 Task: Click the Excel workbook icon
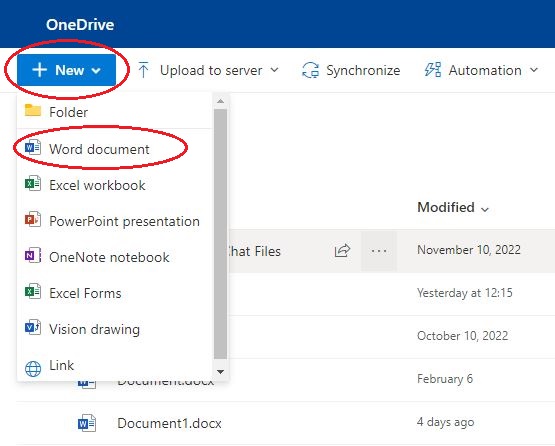coord(33,183)
